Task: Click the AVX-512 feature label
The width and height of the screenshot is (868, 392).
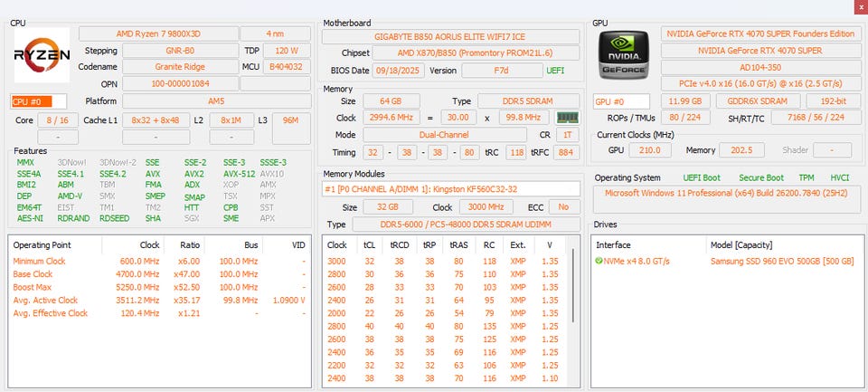Action: 239,174
